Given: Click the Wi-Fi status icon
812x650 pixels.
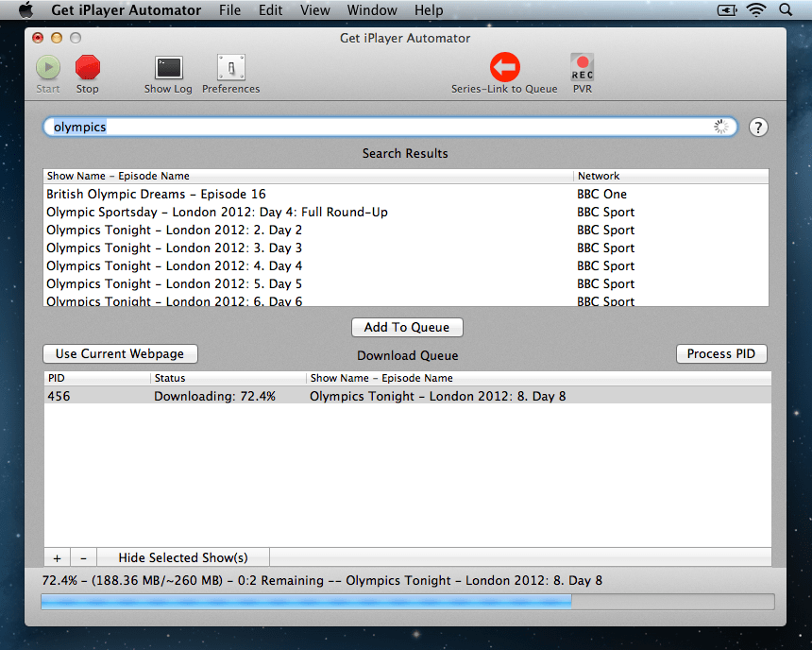Looking at the screenshot, I should tap(756, 9).
